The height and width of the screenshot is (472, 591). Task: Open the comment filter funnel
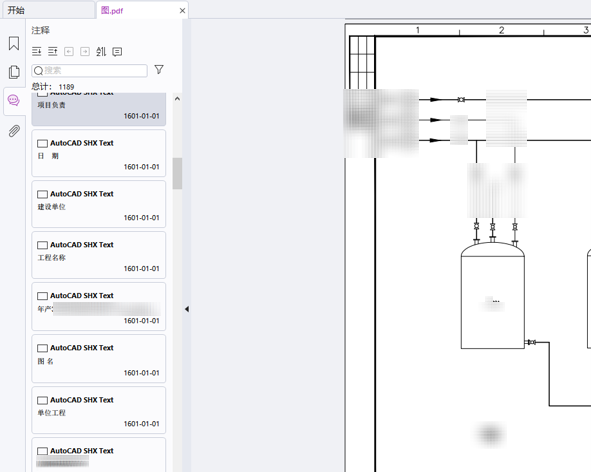coord(159,69)
